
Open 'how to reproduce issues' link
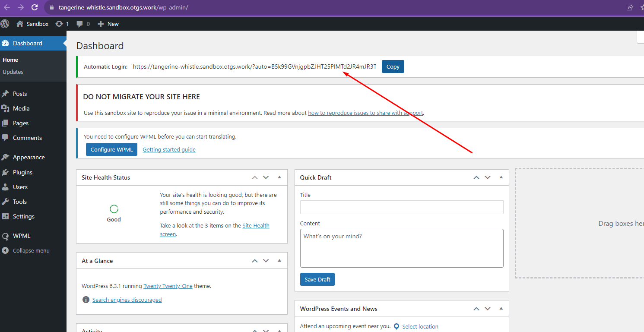coord(365,113)
